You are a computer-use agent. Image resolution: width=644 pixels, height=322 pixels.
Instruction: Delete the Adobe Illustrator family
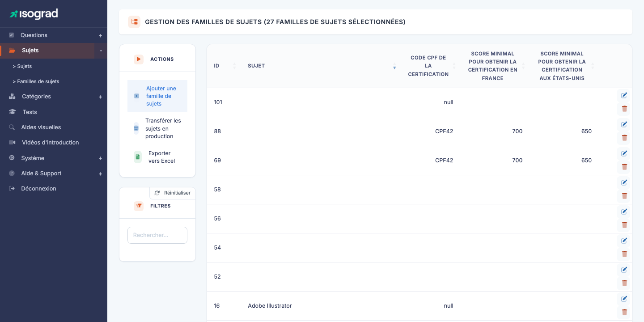click(x=624, y=312)
